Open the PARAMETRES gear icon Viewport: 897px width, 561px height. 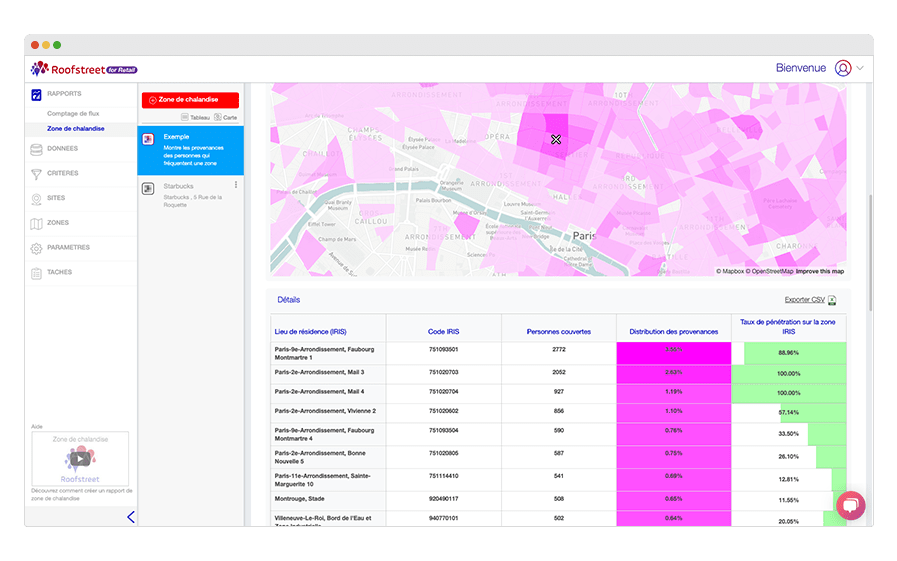36,248
